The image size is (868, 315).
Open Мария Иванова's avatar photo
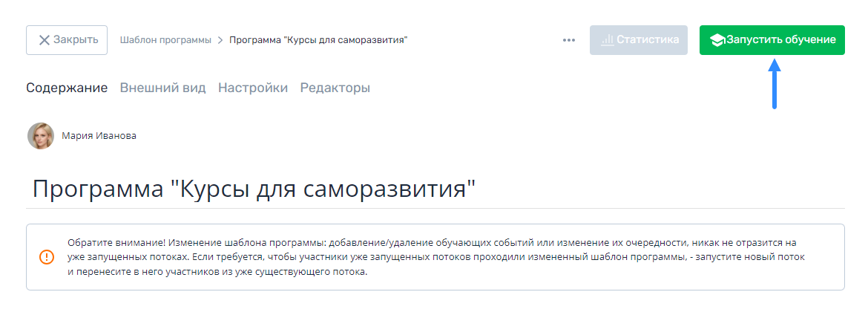coord(41,136)
